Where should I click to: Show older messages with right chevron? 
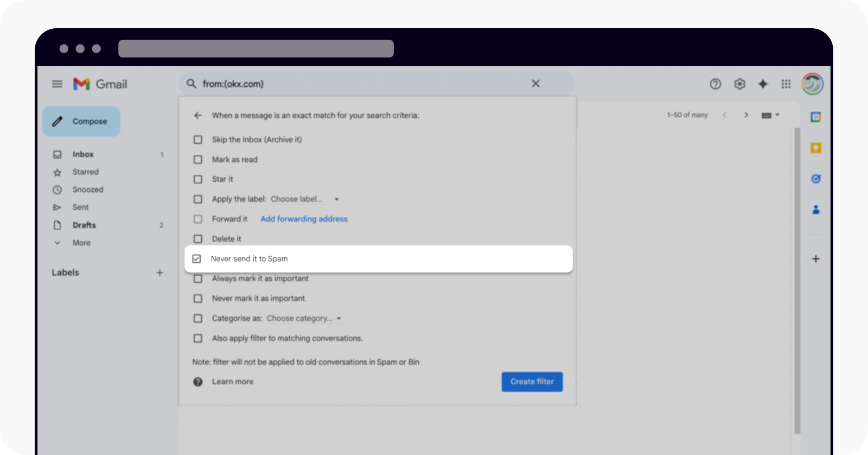click(746, 115)
